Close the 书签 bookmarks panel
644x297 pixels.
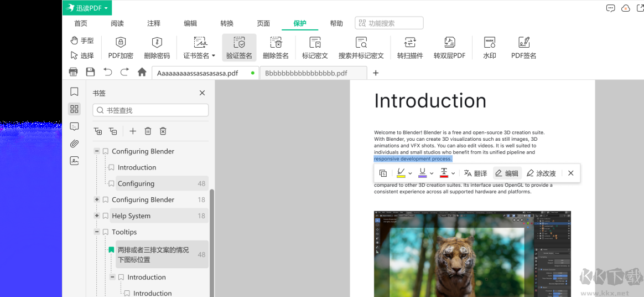(202, 93)
